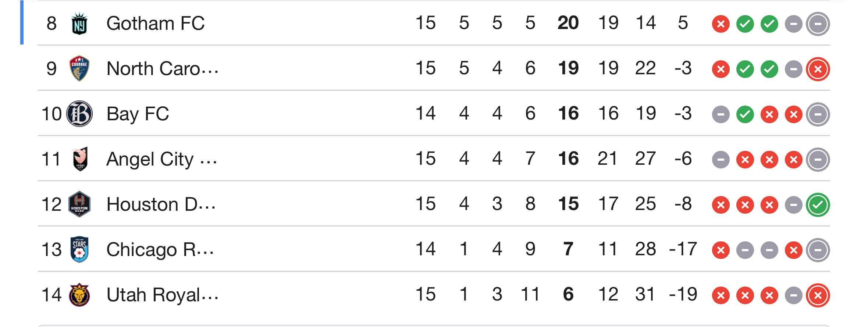Click Utah Royals' latest loss icon
The height and width of the screenshot is (327, 868).
[x=818, y=295]
